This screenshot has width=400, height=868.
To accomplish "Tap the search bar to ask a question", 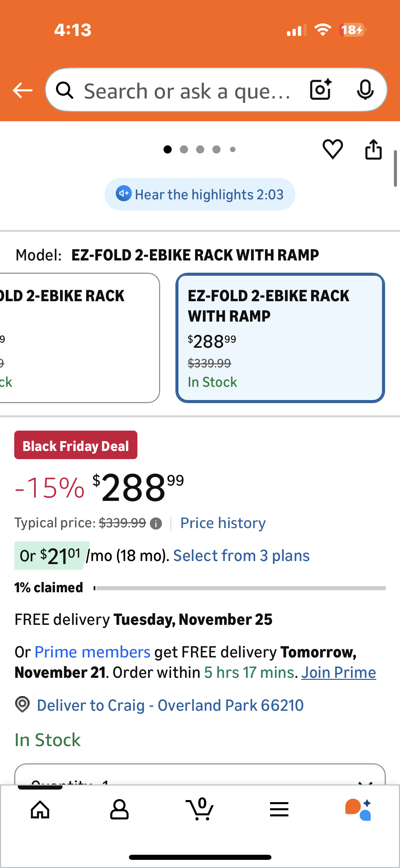I will coord(187,90).
